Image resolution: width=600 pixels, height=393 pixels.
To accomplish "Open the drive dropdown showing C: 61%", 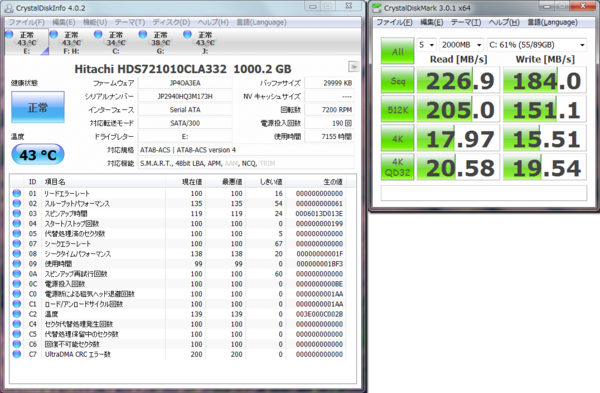I will [537, 45].
